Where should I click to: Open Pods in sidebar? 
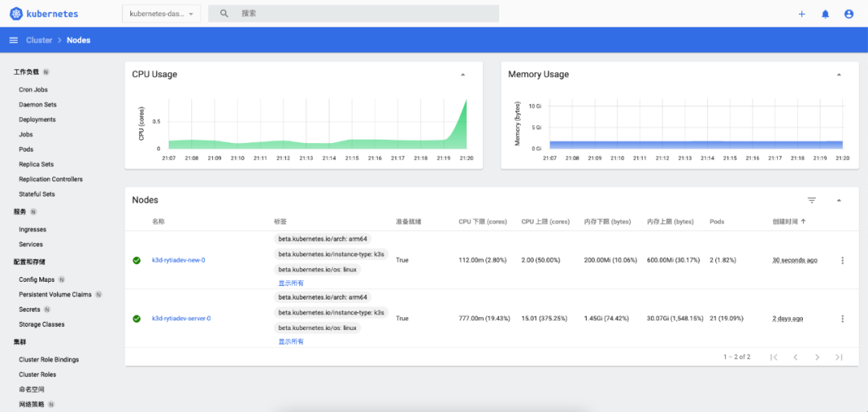[x=26, y=149]
